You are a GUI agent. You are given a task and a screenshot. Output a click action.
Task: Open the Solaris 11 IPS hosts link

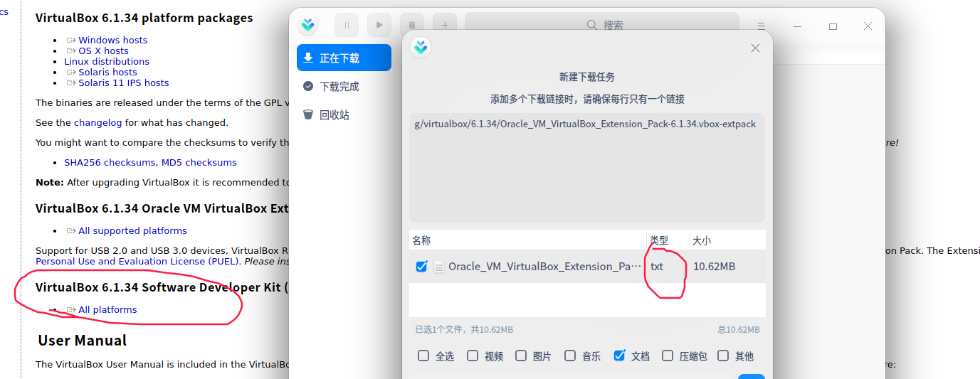pos(124,82)
